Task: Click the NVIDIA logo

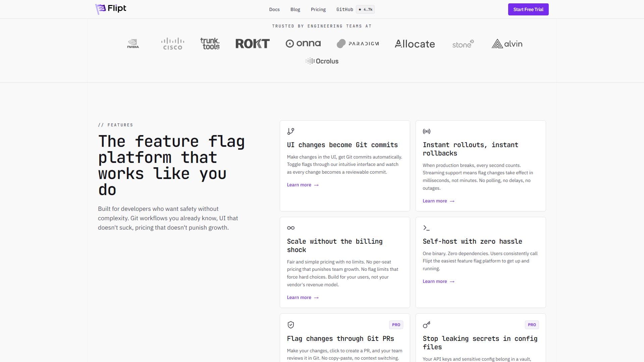Action: (x=133, y=44)
